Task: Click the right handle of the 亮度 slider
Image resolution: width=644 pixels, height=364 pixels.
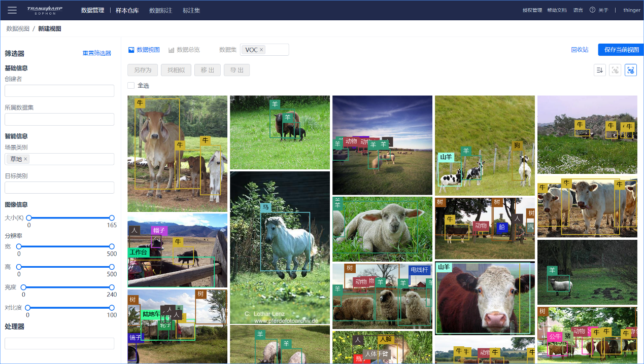Action: pos(112,287)
